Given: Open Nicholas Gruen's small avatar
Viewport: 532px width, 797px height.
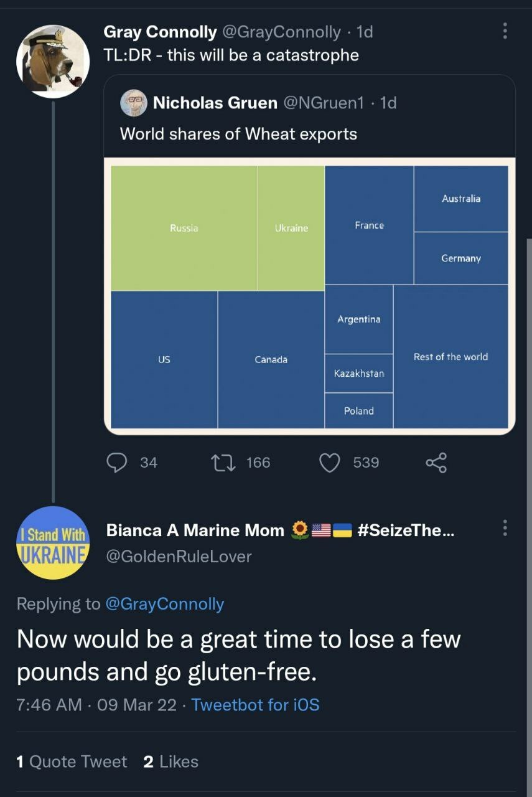Looking at the screenshot, I should 133,103.
